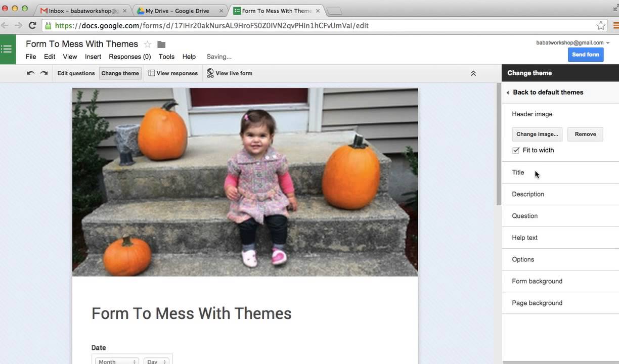The height and width of the screenshot is (364, 619).
Task: Click the redo arrow icon
Action: pyautogui.click(x=44, y=73)
